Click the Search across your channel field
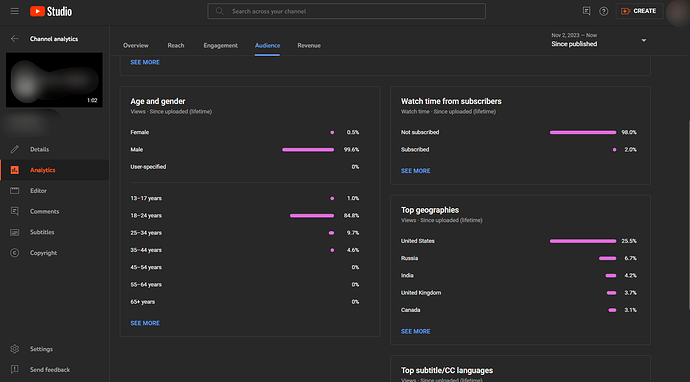 coord(346,11)
